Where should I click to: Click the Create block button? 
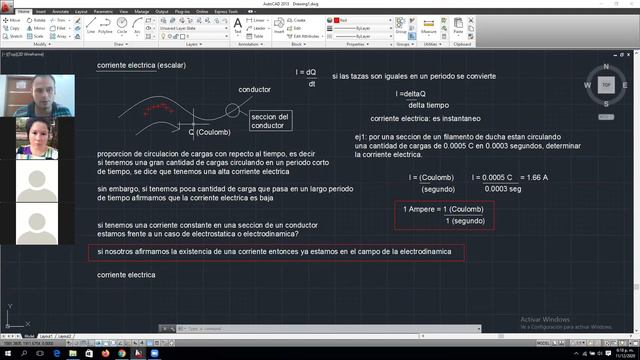tap(297, 20)
